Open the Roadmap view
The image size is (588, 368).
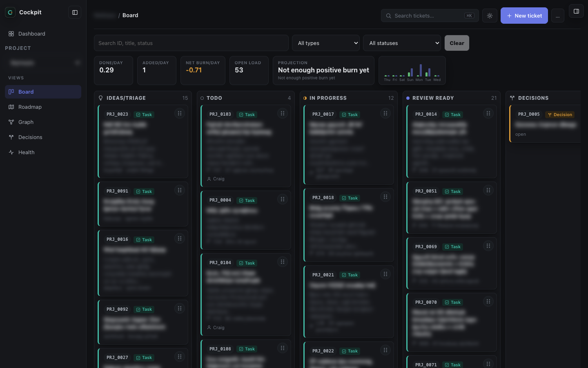pyautogui.click(x=43, y=107)
